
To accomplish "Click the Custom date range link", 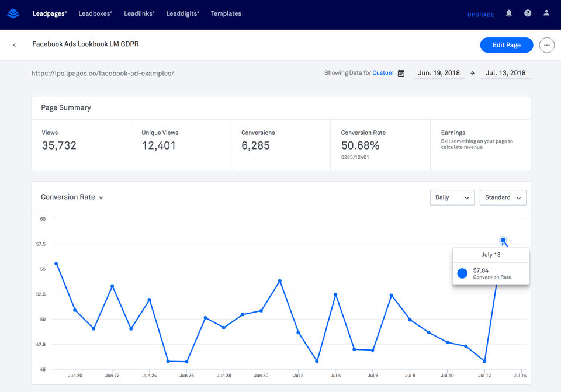I will tap(383, 73).
